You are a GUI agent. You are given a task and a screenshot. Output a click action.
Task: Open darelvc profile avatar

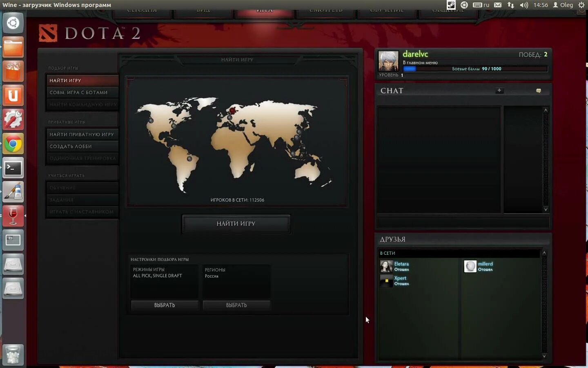pyautogui.click(x=388, y=61)
